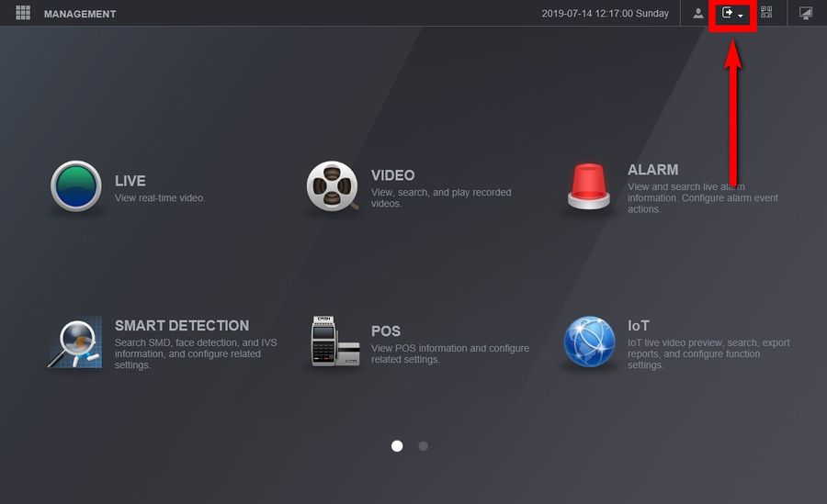Click the date and time display
The image size is (827, 504).
click(605, 14)
